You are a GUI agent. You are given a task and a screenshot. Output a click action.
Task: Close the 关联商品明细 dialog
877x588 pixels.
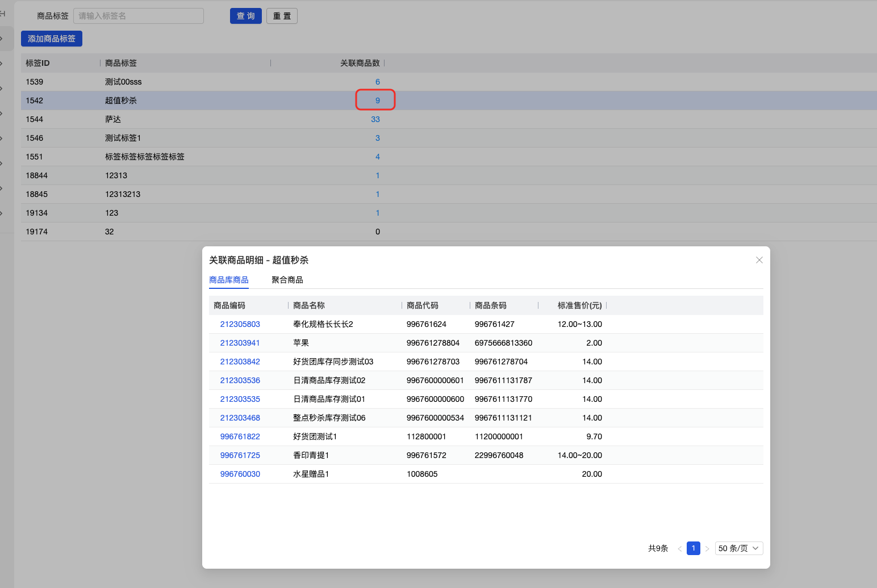[x=759, y=260]
